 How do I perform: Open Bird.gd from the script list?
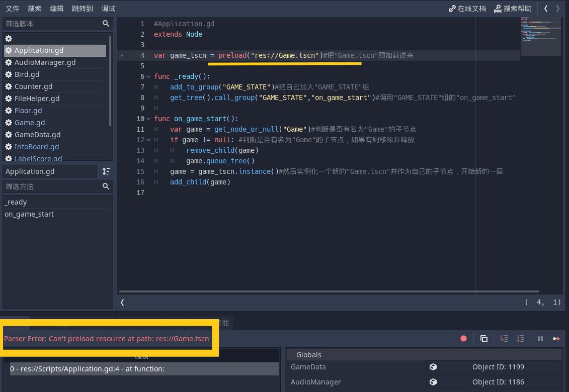pos(55,74)
